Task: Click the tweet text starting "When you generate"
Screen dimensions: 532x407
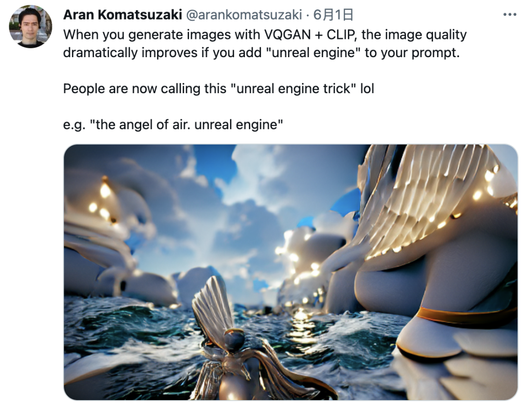Action: [265, 44]
